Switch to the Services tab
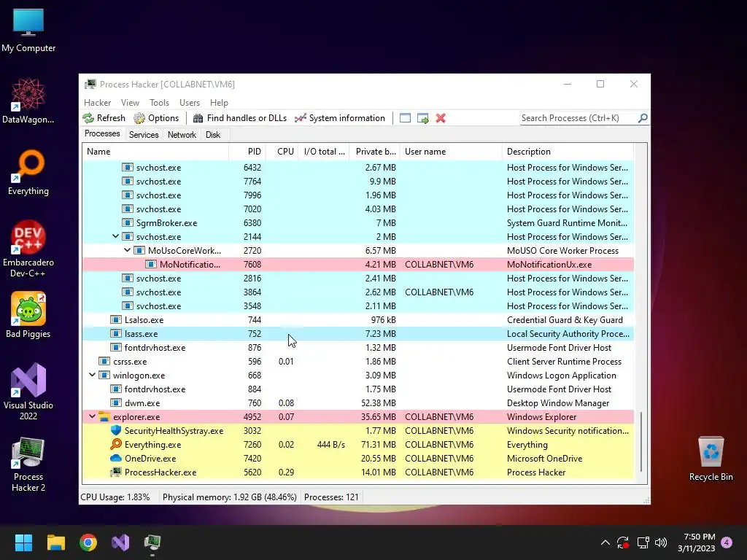This screenshot has width=747, height=560. 144,135
